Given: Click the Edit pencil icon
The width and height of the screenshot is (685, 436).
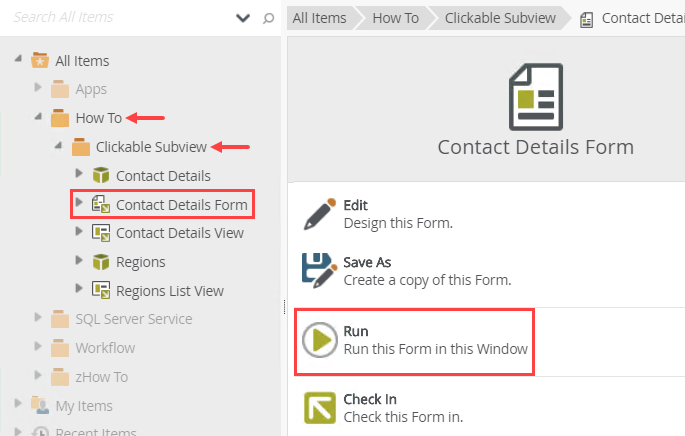Looking at the screenshot, I should [x=319, y=214].
